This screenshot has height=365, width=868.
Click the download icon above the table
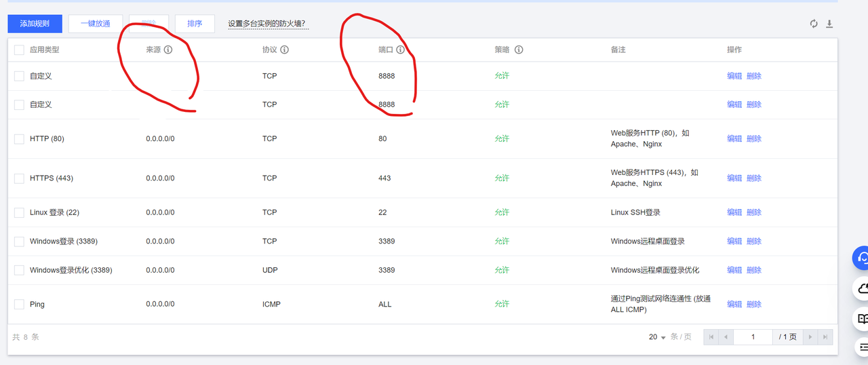(x=829, y=24)
